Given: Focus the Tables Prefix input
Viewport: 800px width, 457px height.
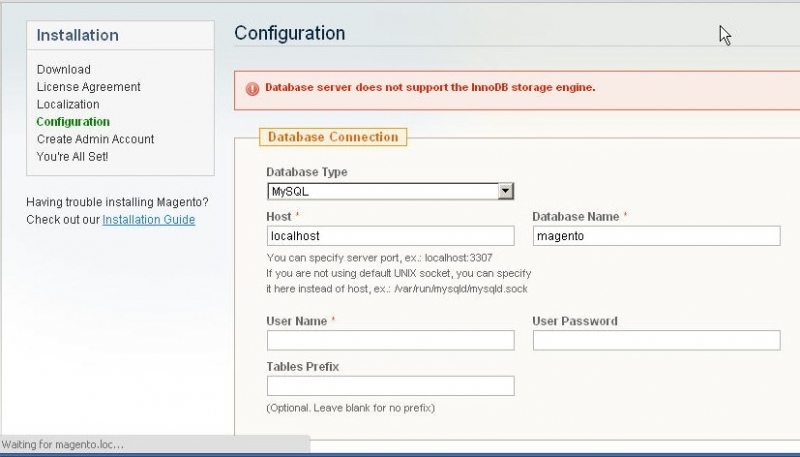Looking at the screenshot, I should tap(390, 386).
